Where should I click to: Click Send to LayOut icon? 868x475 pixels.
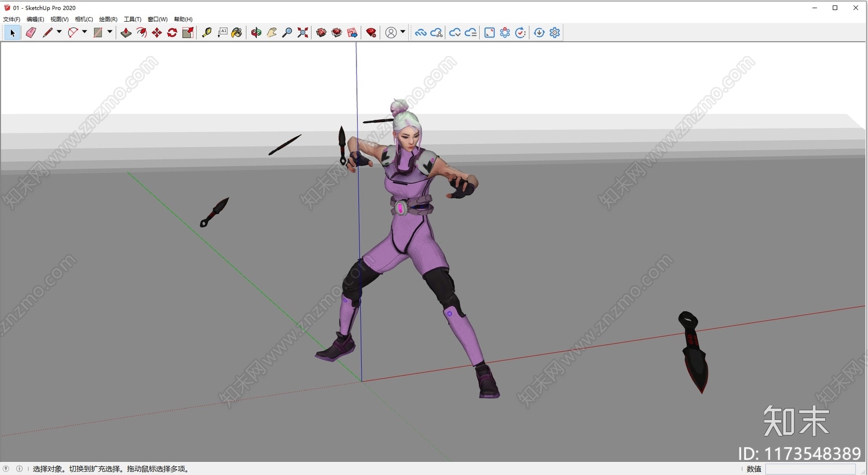coord(352,33)
